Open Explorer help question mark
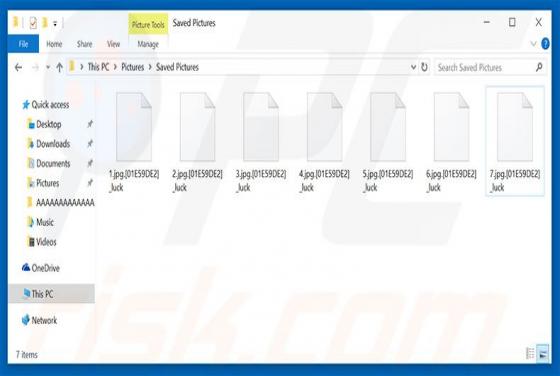The width and height of the screenshot is (560, 376). (x=545, y=44)
